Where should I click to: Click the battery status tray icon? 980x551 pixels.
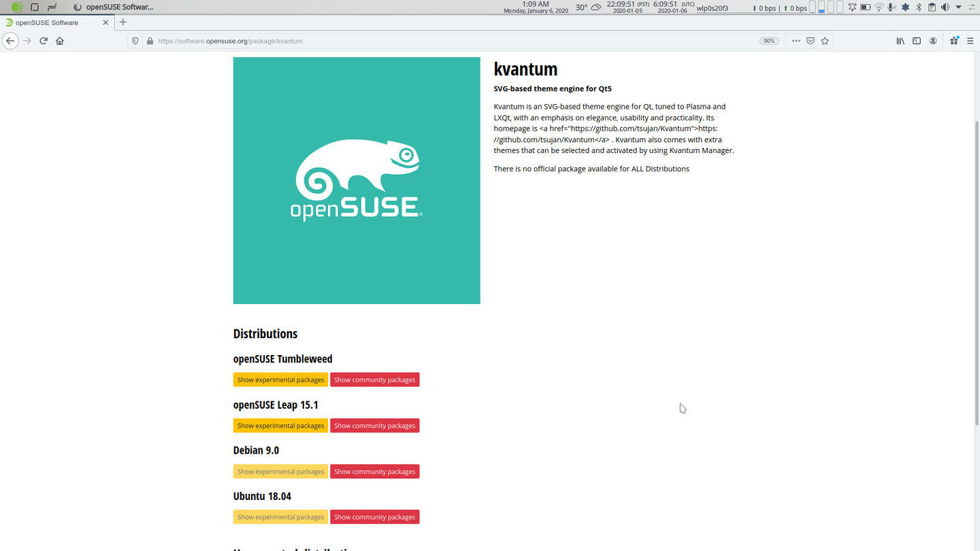click(866, 7)
